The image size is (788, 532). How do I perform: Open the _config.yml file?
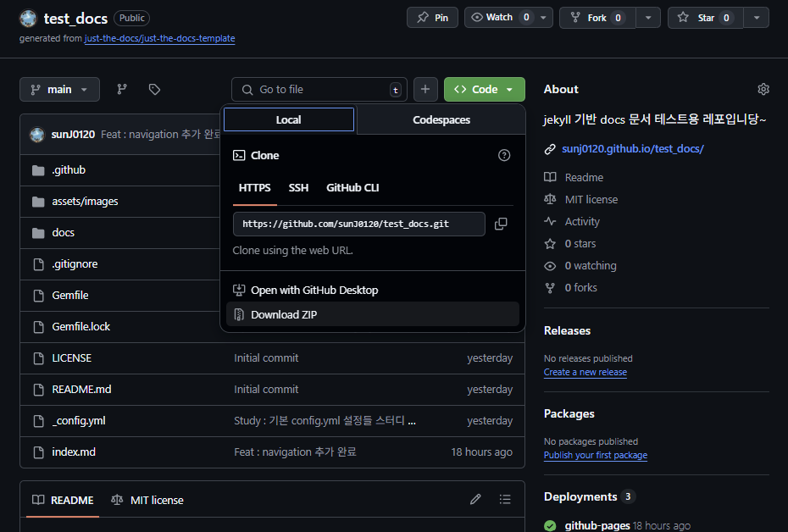(x=79, y=421)
